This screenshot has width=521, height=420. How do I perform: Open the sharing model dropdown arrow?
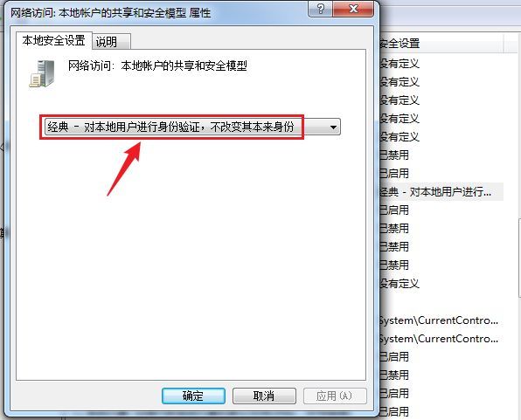[x=333, y=127]
